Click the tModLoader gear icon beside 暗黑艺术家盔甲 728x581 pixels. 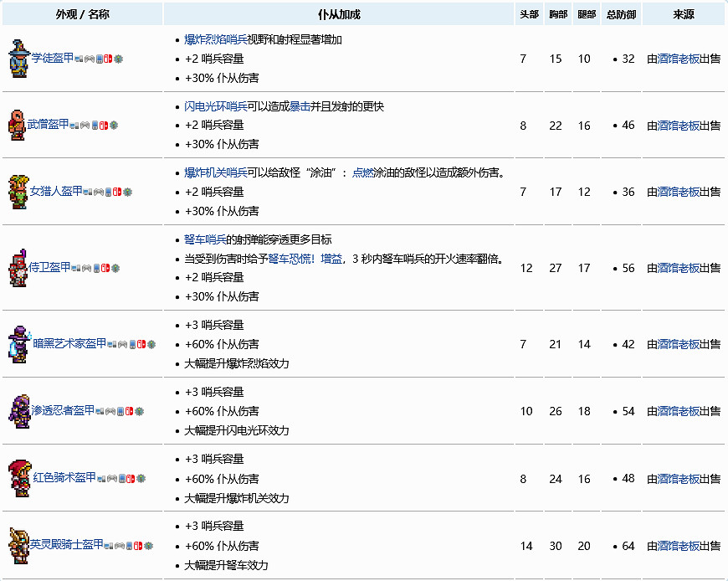[151, 343]
